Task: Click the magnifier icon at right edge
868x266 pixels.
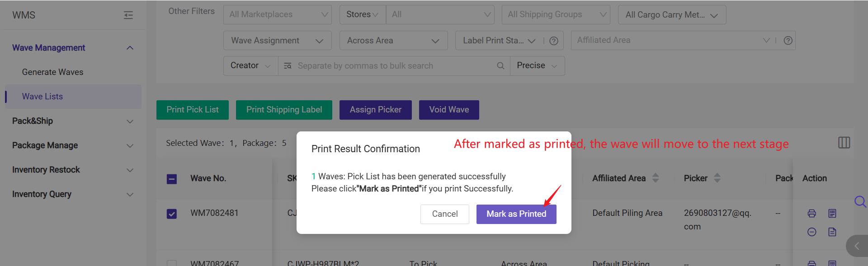Action: point(859,201)
